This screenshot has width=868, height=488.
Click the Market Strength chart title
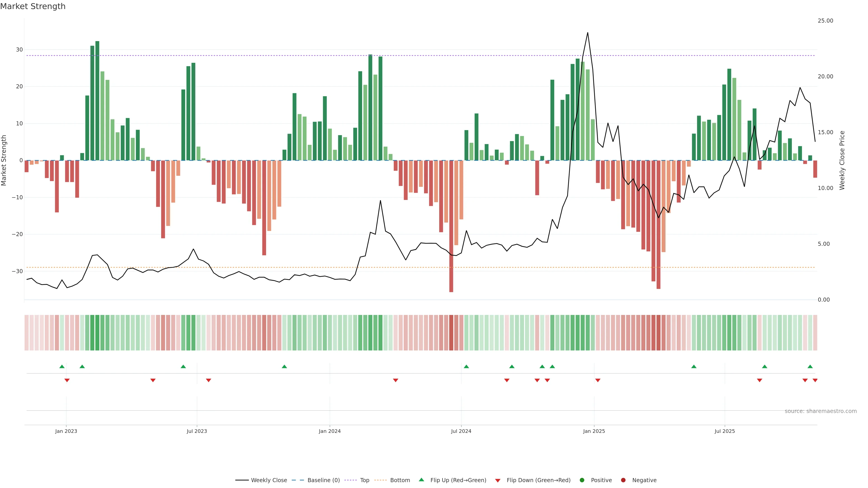click(33, 6)
